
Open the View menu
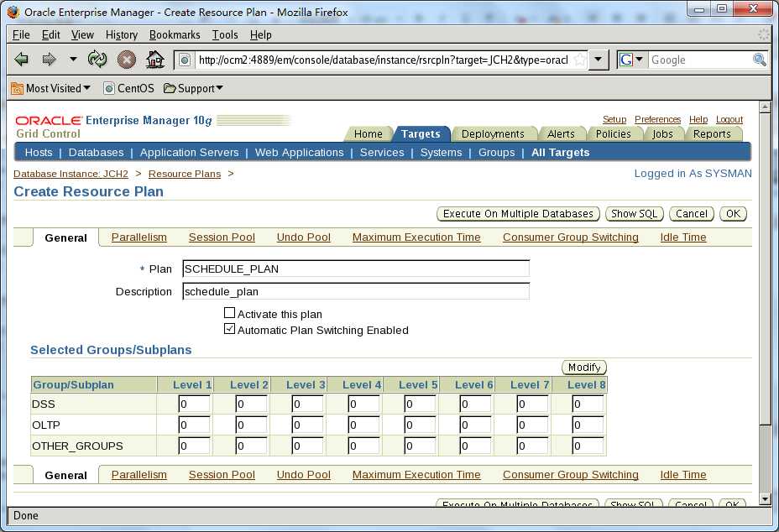pos(82,34)
